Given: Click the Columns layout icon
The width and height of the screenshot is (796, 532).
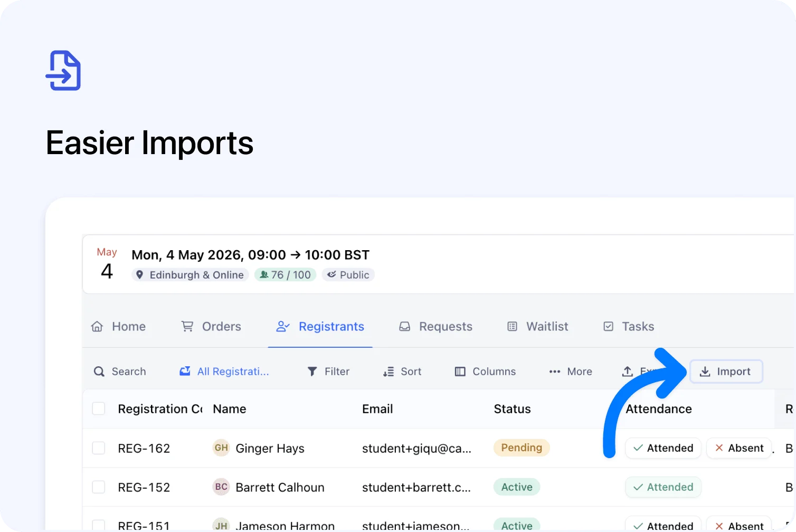Looking at the screenshot, I should (x=460, y=372).
